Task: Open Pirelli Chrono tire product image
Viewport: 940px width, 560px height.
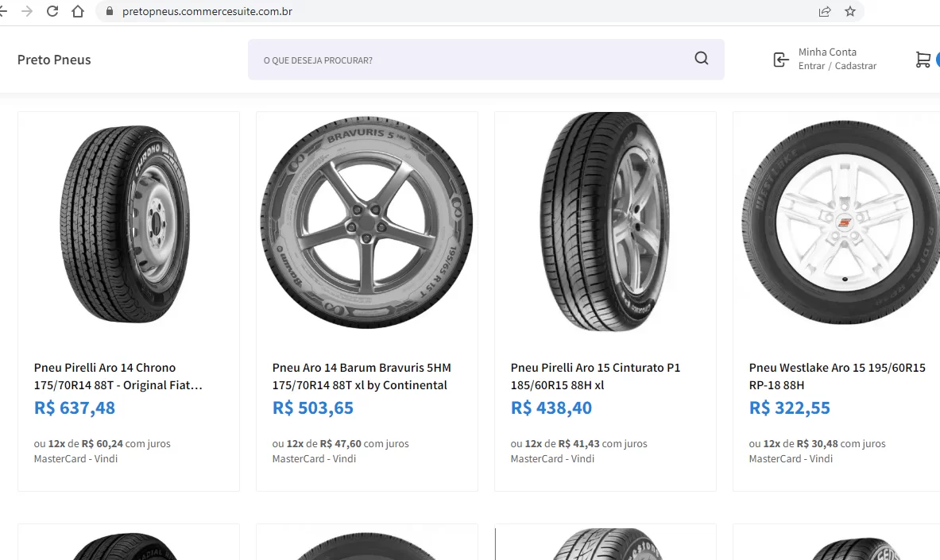Action: 126,224
